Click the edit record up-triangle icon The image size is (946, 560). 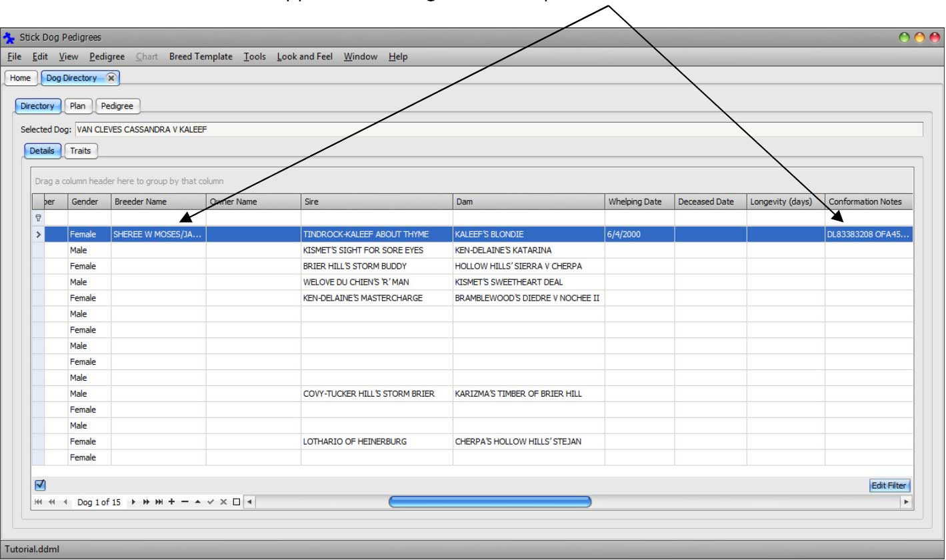pyautogui.click(x=197, y=502)
